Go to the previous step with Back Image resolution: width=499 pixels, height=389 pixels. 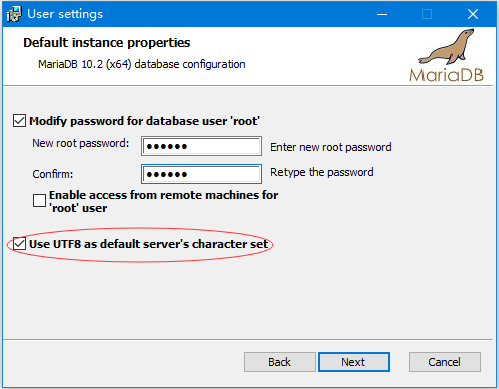pyautogui.click(x=280, y=362)
